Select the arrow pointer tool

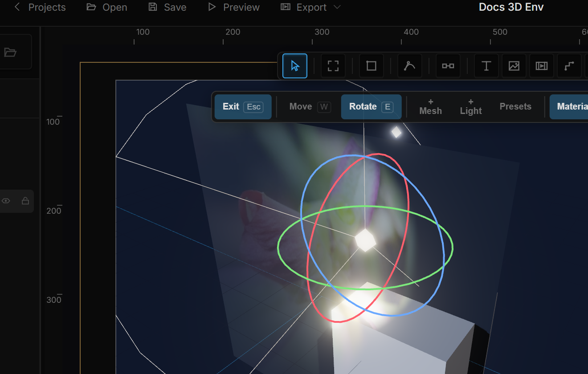pos(295,66)
